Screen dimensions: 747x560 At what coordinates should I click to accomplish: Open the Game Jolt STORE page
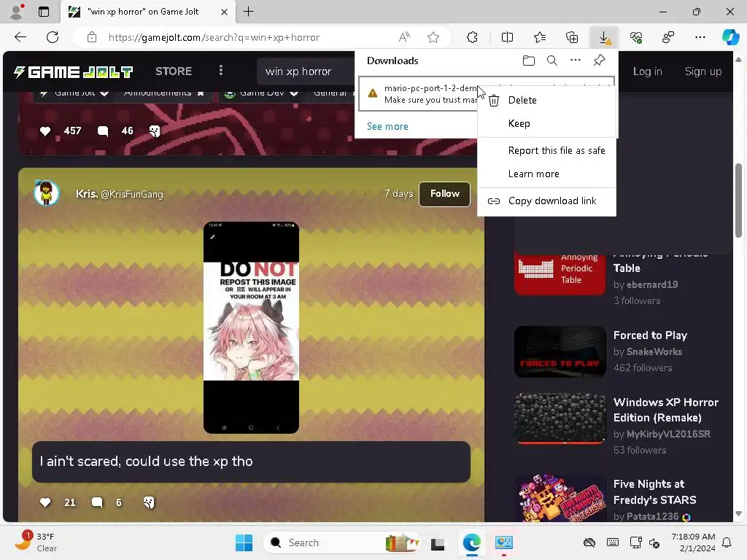pyautogui.click(x=174, y=71)
